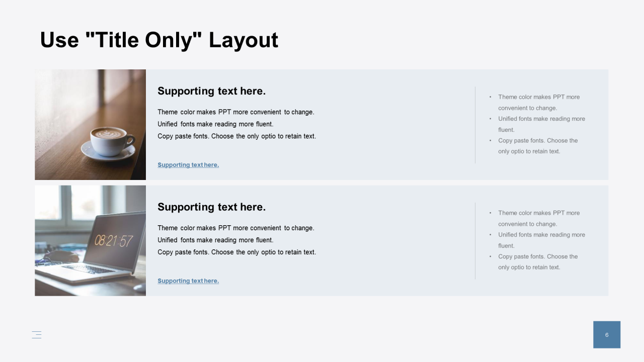
Task: Click the top-right bullet 'Unified fonts make reading more'
Action: click(x=542, y=119)
